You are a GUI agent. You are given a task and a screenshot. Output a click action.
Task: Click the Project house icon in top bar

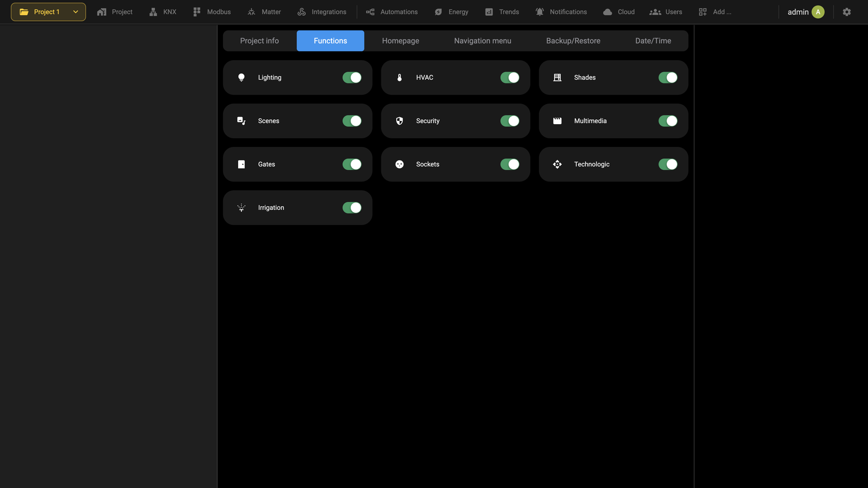[x=101, y=12]
